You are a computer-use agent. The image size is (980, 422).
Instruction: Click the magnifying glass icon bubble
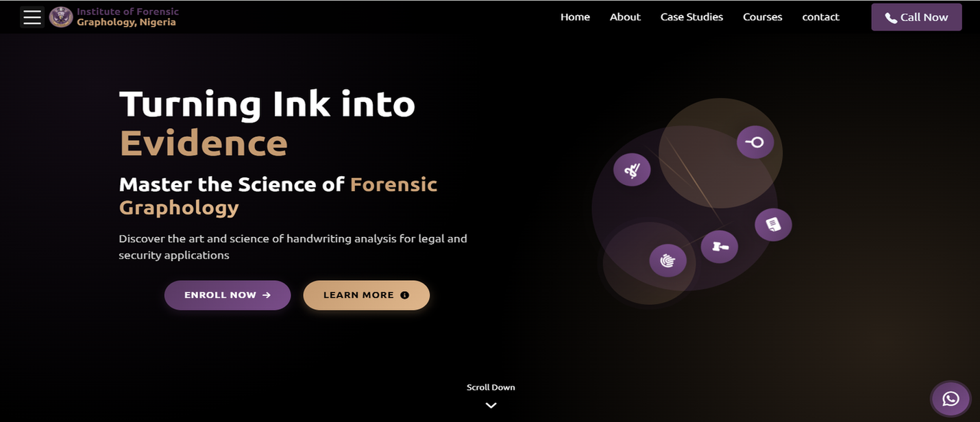click(755, 142)
